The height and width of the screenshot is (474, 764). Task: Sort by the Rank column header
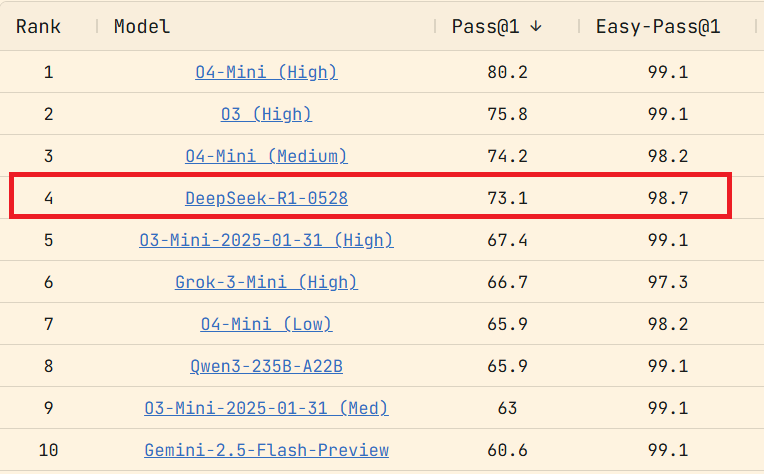[38, 26]
